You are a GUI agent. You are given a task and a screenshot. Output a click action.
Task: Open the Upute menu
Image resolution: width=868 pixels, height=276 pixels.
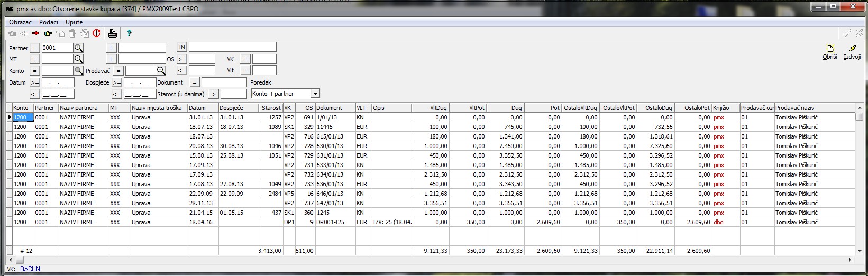(x=74, y=22)
